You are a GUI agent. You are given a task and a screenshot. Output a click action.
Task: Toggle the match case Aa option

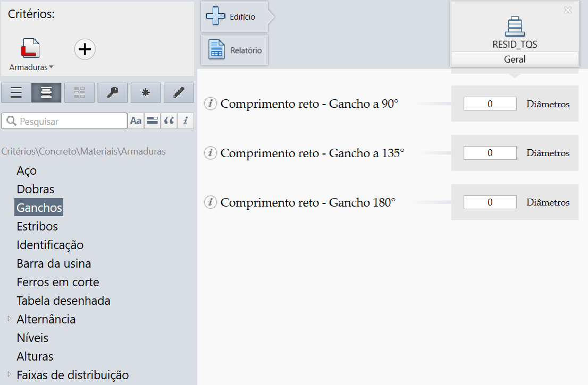tap(136, 121)
